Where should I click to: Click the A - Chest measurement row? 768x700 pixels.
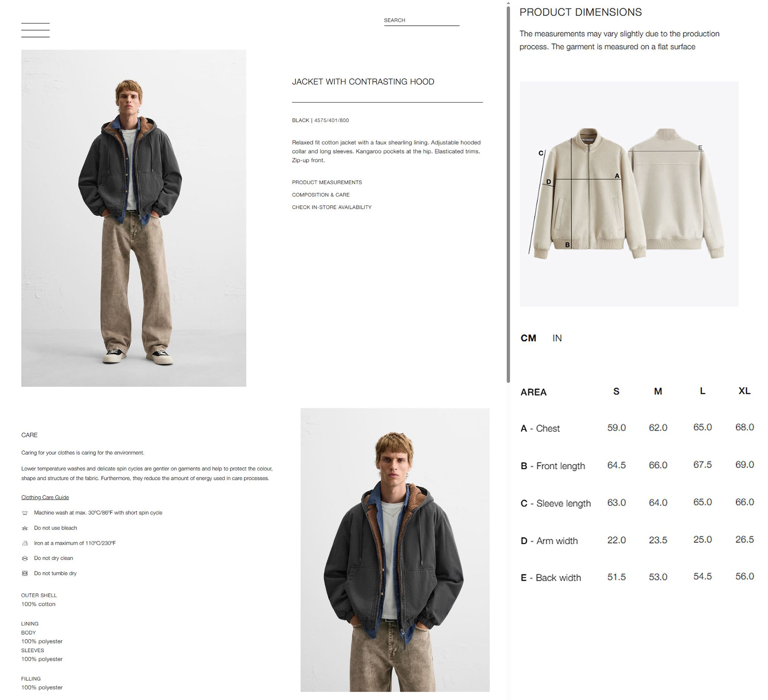[637, 428]
